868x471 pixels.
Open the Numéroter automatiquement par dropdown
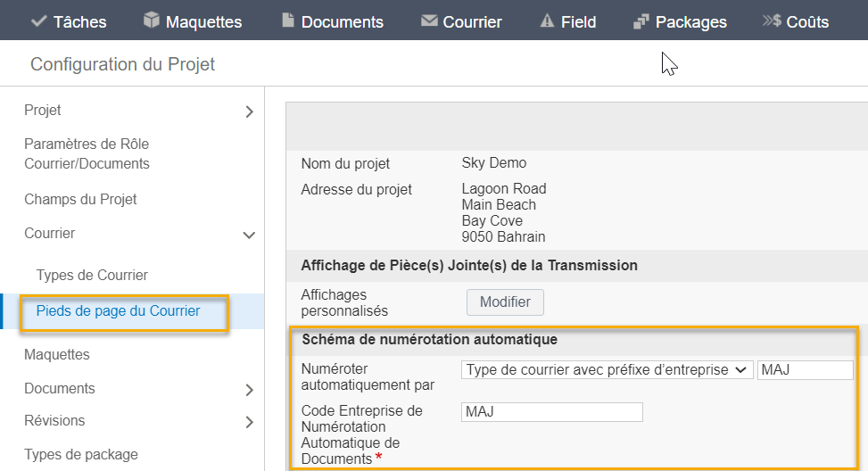coord(607,369)
